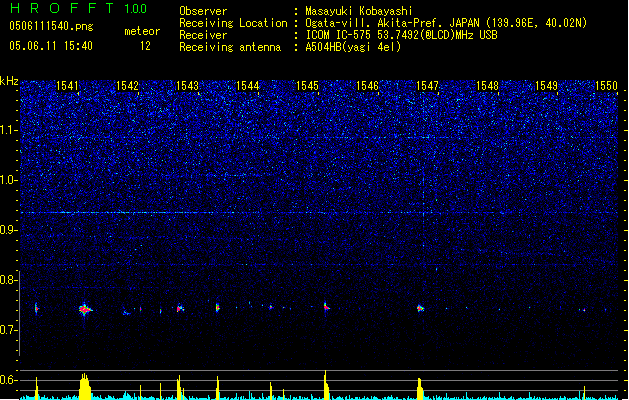This screenshot has height=400, width=629.
Task: Click the 1542 time marker
Action: point(127,86)
